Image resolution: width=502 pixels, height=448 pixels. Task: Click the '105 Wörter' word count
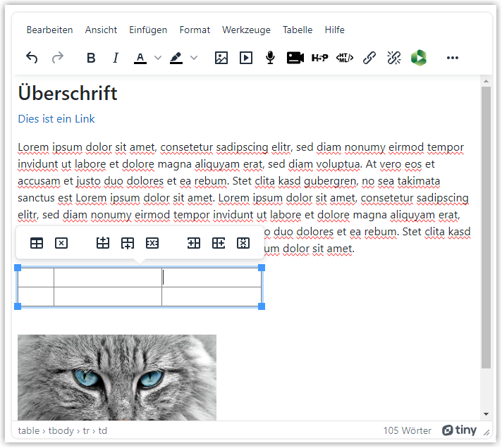pos(408,430)
